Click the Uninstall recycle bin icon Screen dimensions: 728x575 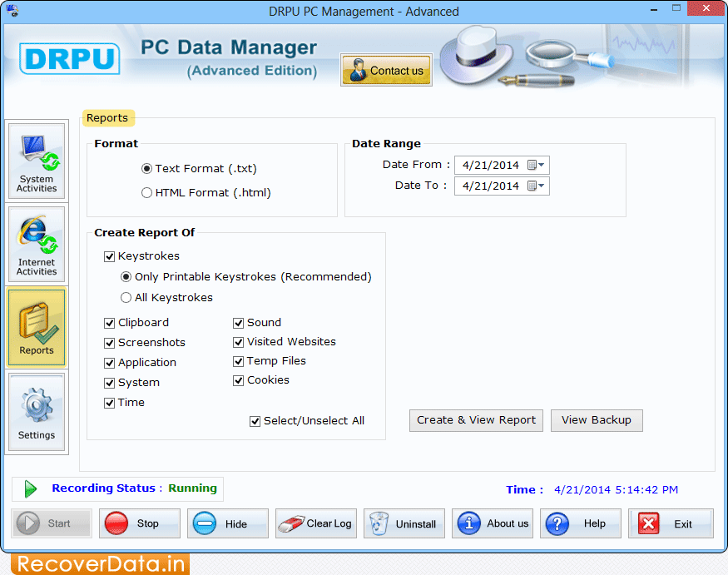[379, 523]
